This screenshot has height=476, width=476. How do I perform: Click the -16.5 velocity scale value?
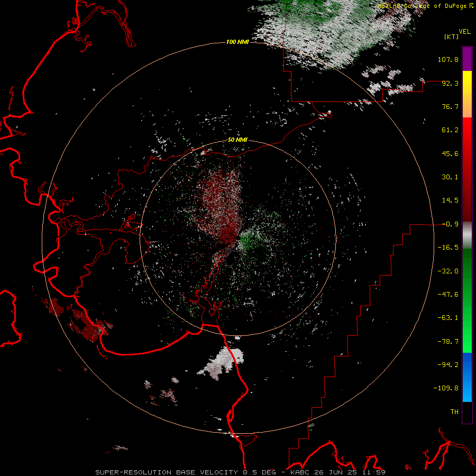pos(448,248)
